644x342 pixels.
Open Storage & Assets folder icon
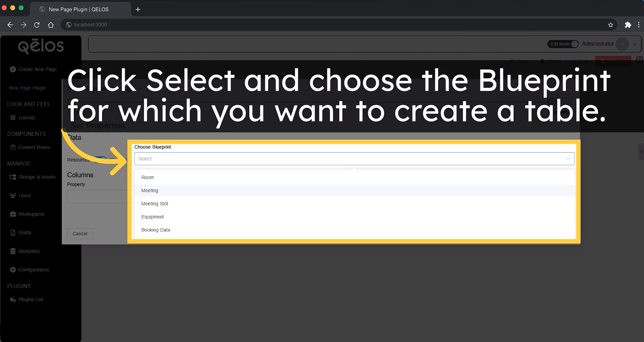pos(13,177)
